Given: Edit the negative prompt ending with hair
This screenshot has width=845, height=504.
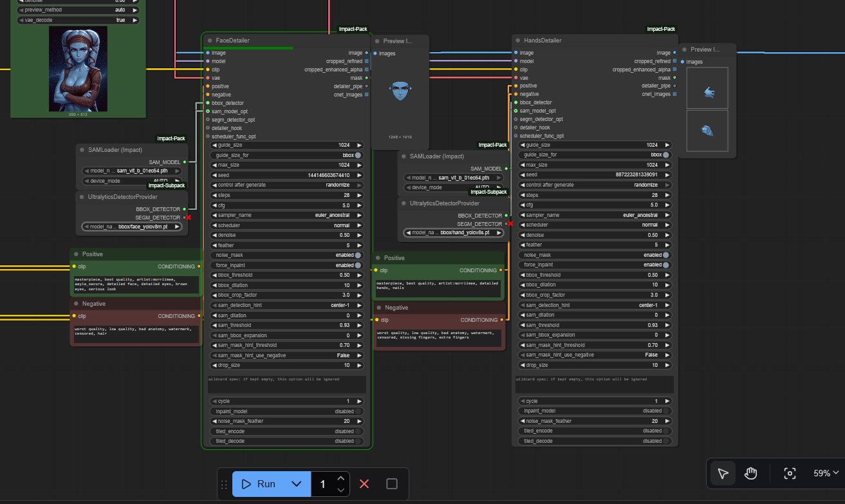Looking at the screenshot, I should (x=135, y=334).
